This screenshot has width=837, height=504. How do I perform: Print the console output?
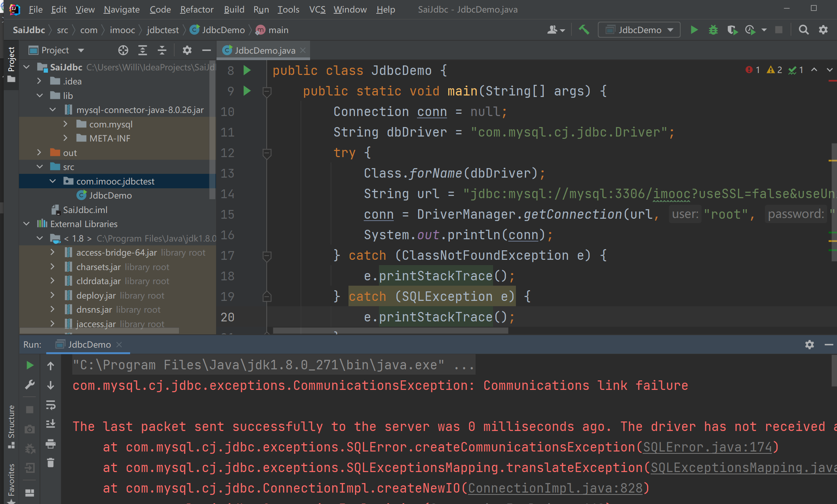point(50,444)
